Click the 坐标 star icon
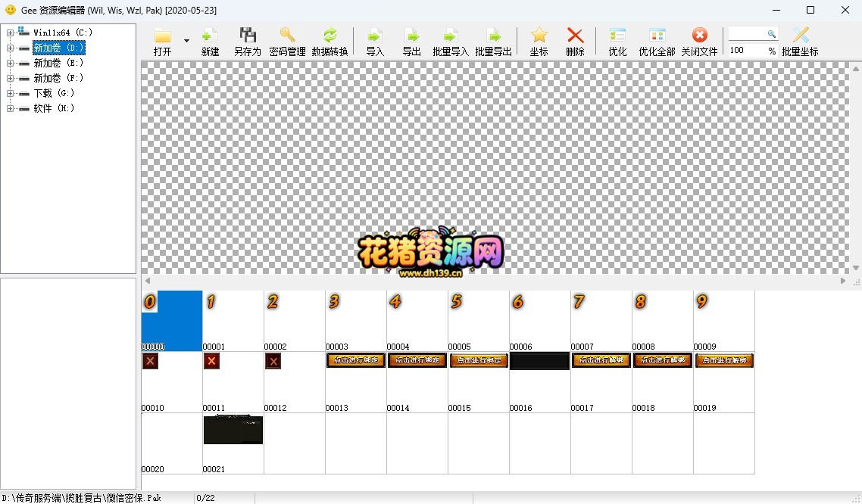This screenshot has width=862, height=504. [x=539, y=36]
